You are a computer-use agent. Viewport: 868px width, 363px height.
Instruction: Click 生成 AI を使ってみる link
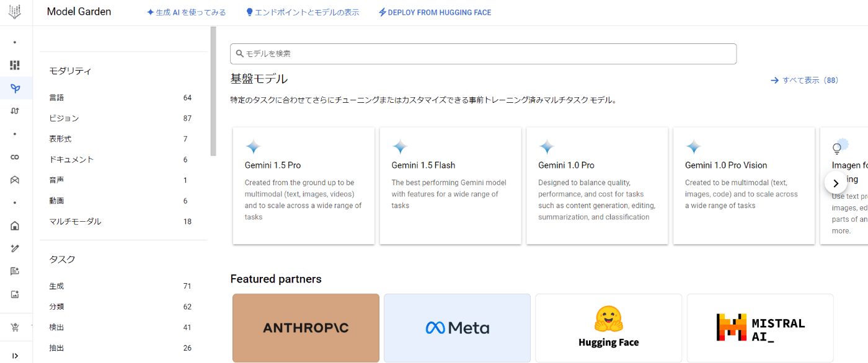click(186, 12)
